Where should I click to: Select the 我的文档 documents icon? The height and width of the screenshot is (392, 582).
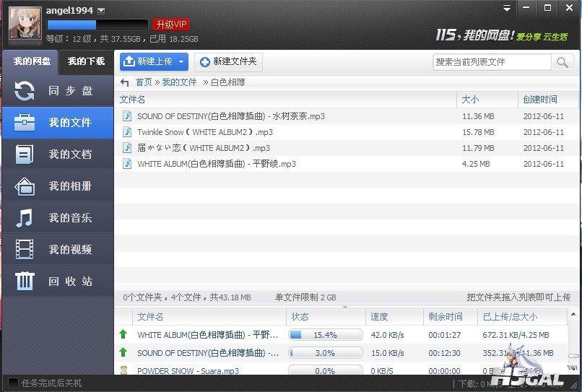25,154
